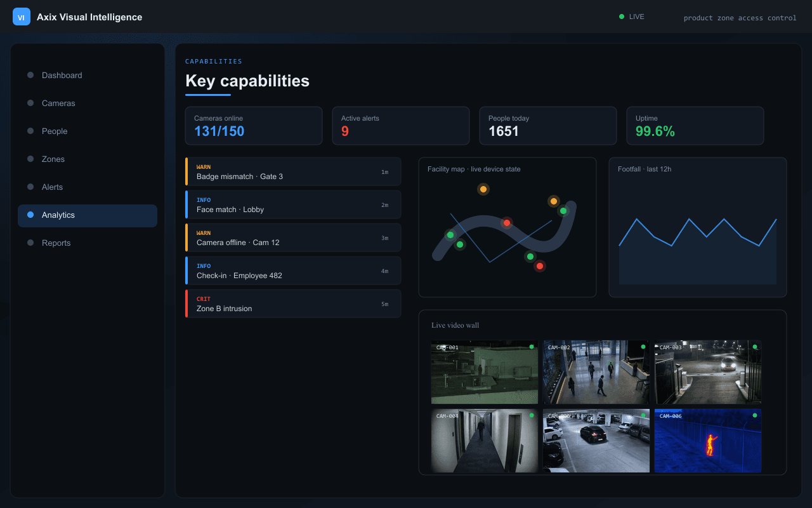Click the Footfall last 12h line chart

pyautogui.click(x=698, y=251)
